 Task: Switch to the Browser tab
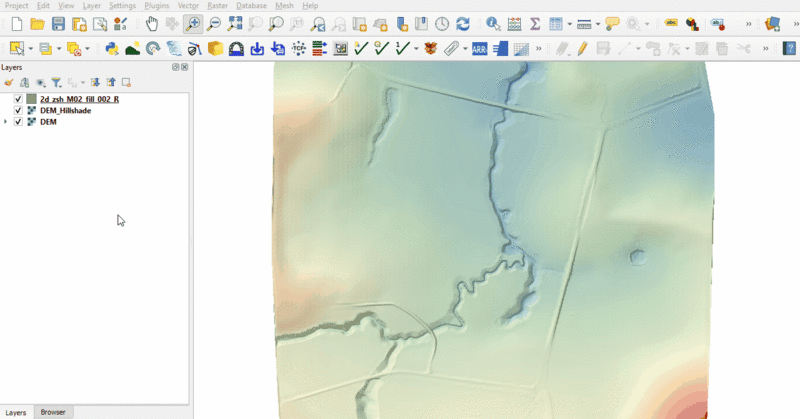coord(53,412)
